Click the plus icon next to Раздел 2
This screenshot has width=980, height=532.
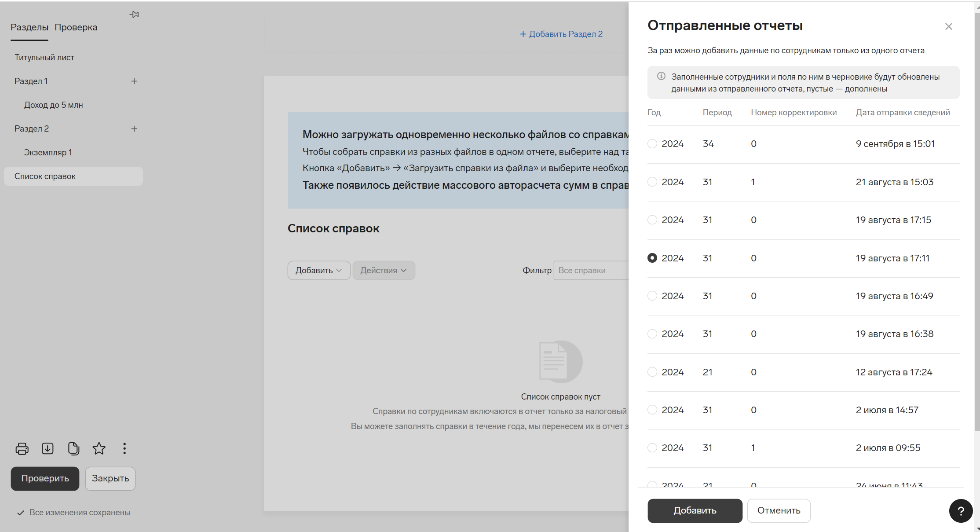(134, 128)
